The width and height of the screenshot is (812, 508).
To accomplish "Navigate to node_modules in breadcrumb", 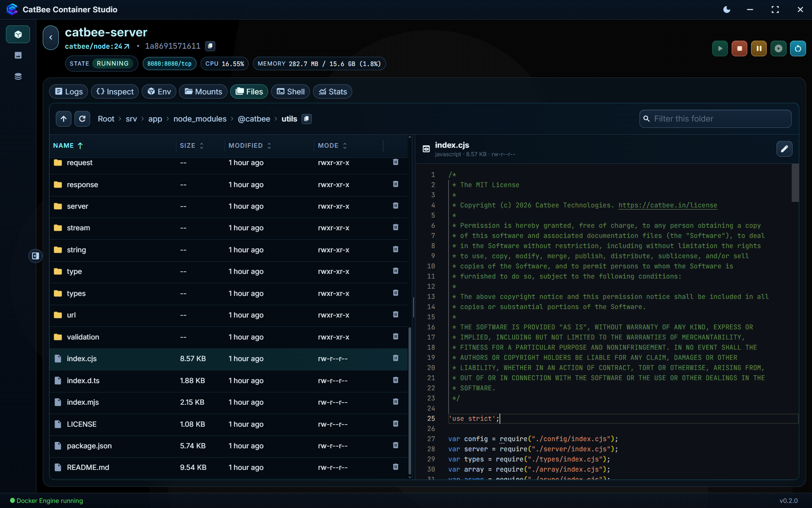I will (x=200, y=119).
